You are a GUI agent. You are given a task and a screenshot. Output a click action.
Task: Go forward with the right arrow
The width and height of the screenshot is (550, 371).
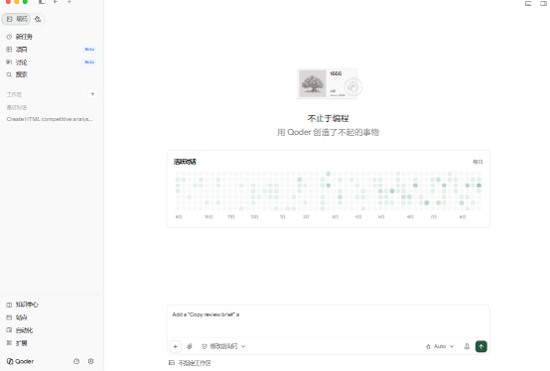coord(69,2)
